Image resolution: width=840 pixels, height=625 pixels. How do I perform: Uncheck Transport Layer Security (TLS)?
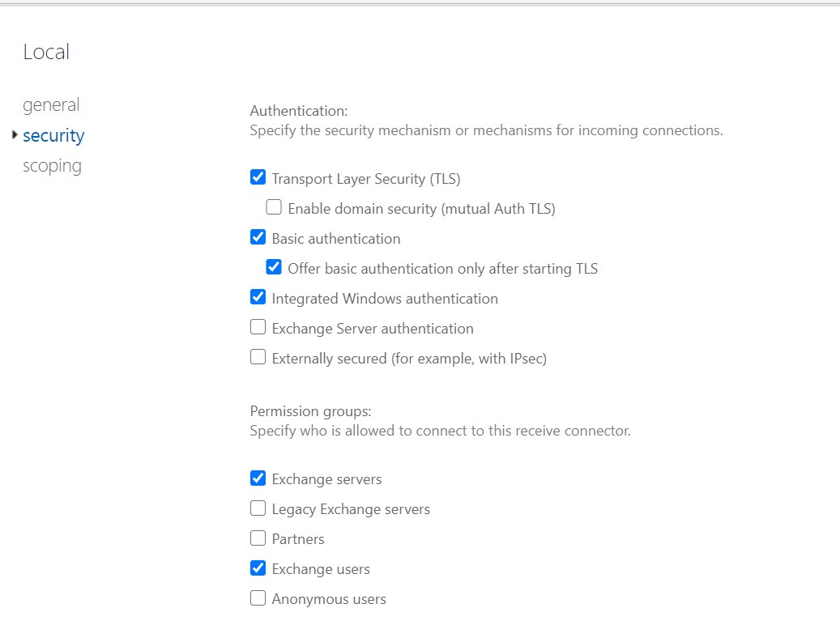tap(258, 176)
